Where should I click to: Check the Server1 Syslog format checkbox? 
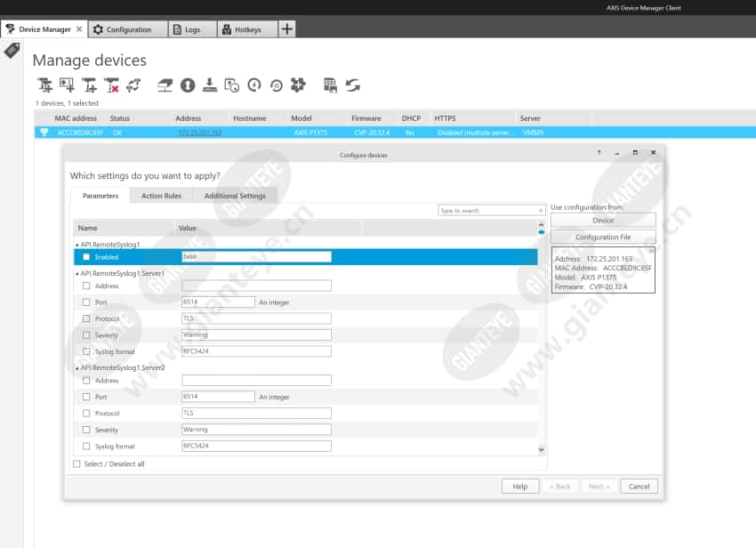[86, 351]
